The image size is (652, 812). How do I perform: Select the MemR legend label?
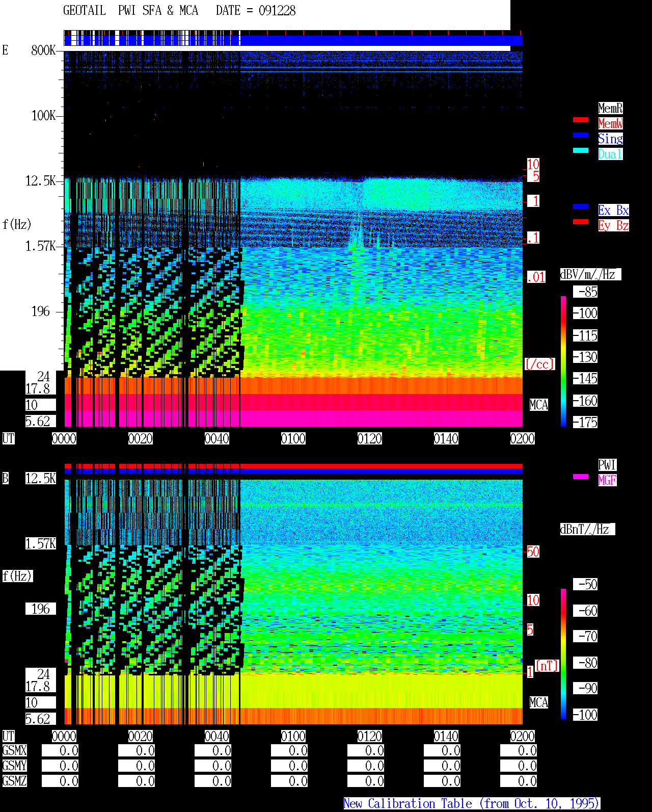tap(610, 108)
